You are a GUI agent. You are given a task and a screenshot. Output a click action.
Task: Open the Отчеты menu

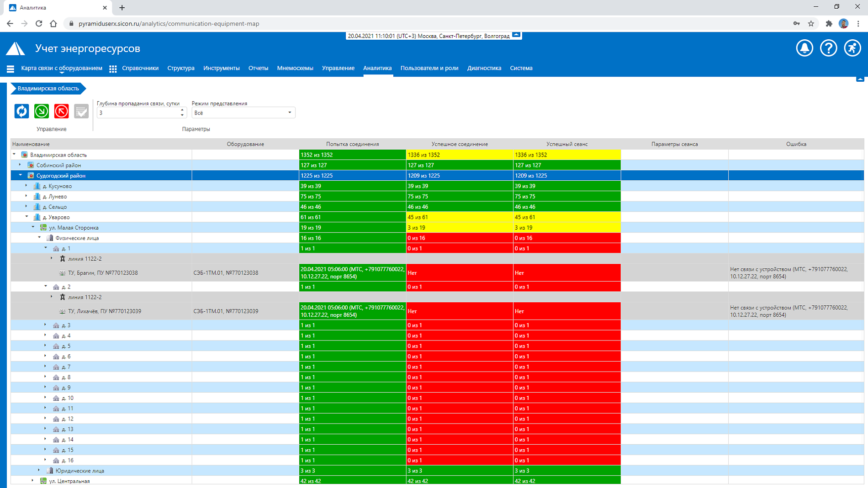(258, 68)
